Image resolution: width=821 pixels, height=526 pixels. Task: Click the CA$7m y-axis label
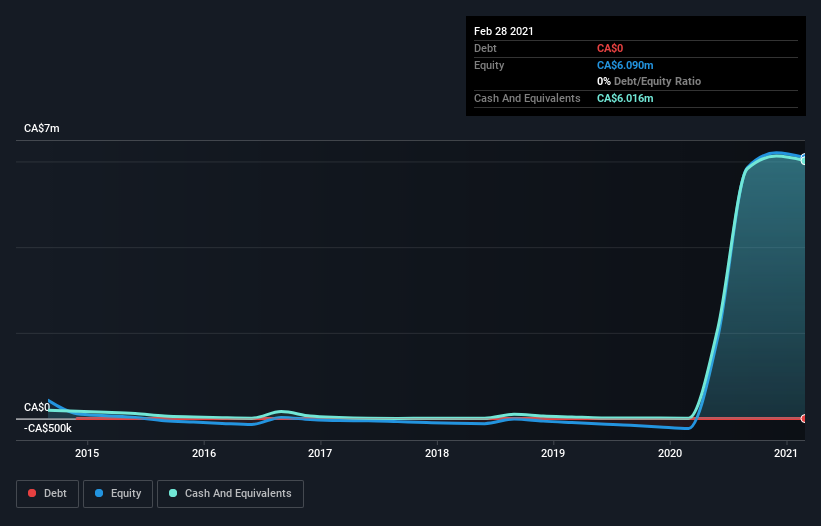coord(42,128)
